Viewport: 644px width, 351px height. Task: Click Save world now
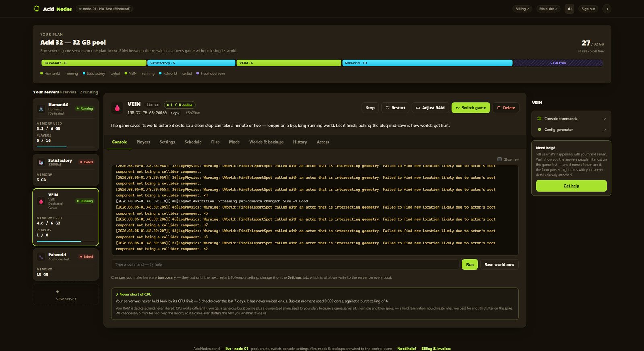coord(500,264)
